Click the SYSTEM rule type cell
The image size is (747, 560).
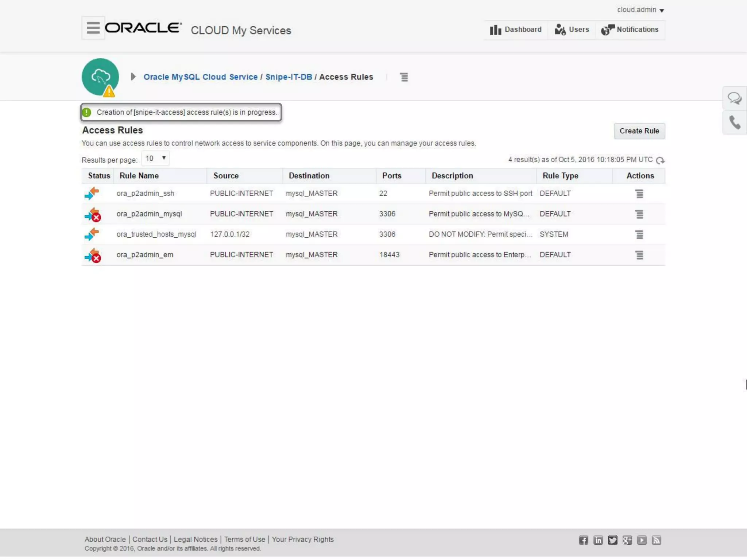point(554,234)
